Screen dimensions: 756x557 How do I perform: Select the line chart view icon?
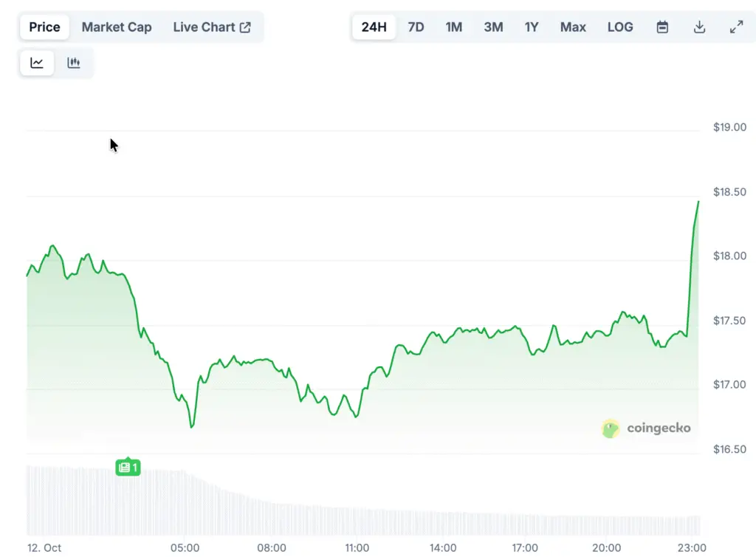pos(37,63)
